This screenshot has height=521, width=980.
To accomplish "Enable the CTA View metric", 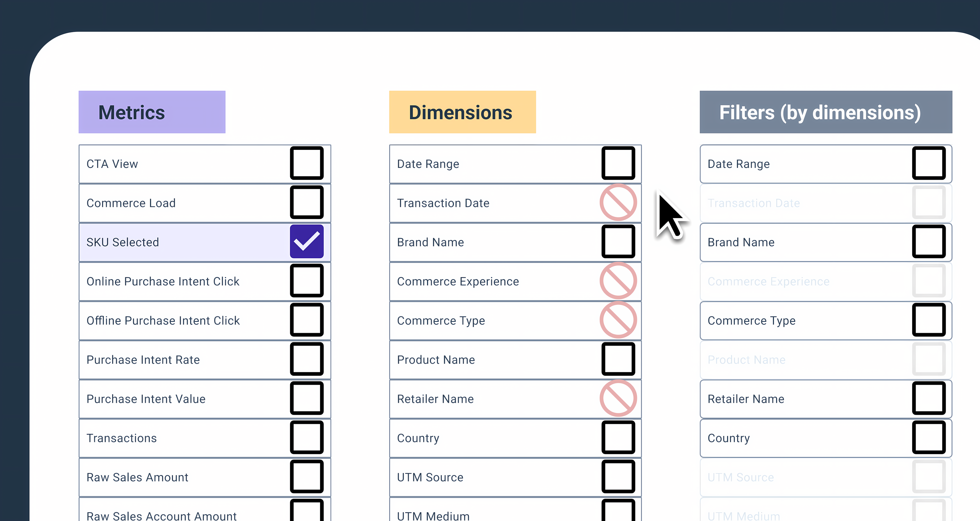I will 307,164.
